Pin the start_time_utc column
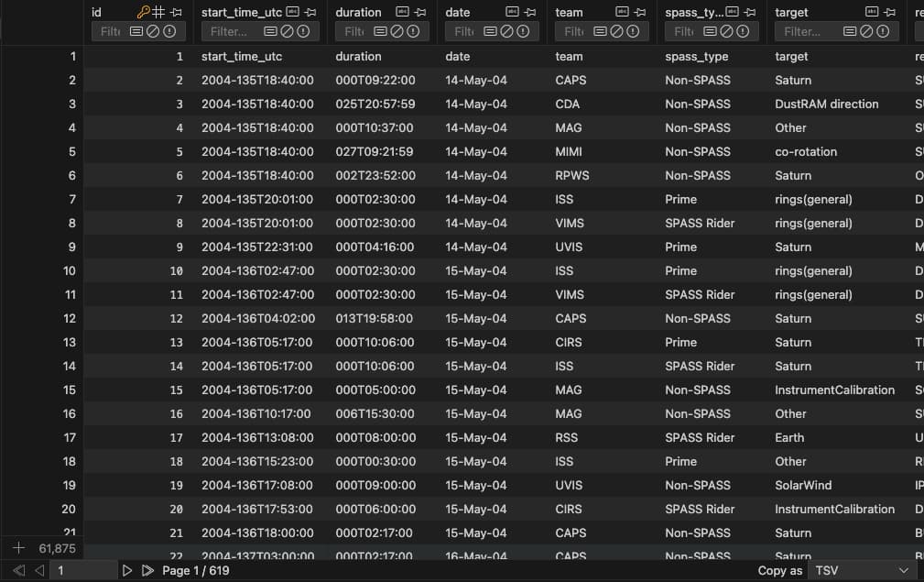 point(312,12)
